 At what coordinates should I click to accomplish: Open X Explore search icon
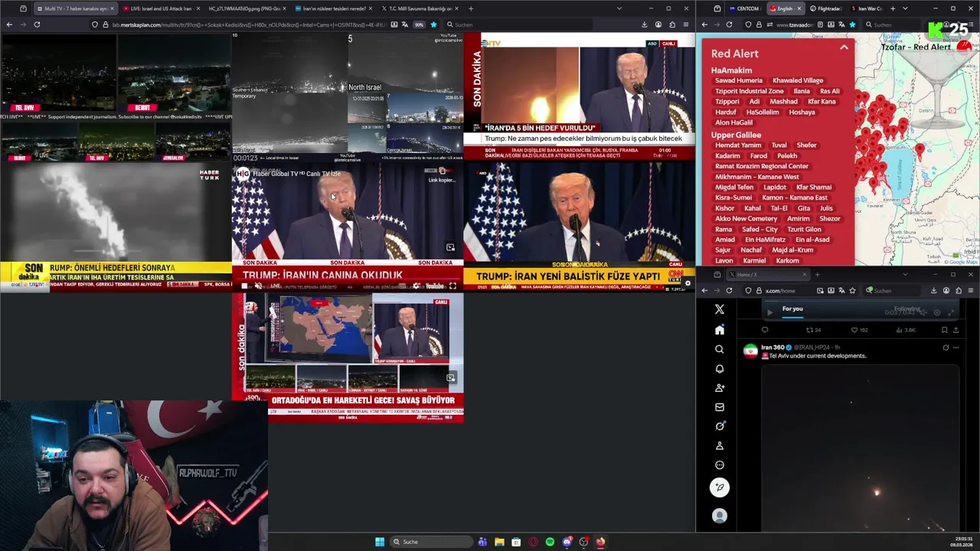click(719, 349)
